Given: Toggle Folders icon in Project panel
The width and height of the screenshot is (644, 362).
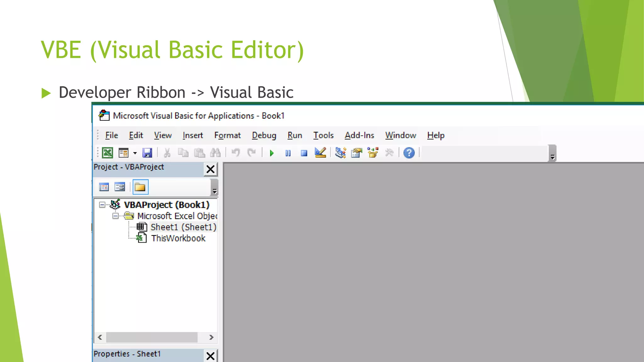Looking at the screenshot, I should (x=140, y=187).
